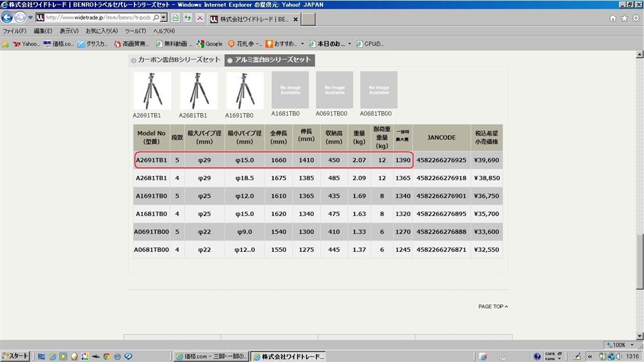The height and width of the screenshot is (362, 644).
Task: Select the アルミ雲台Bシリーズセット tab
Action: 269,60
